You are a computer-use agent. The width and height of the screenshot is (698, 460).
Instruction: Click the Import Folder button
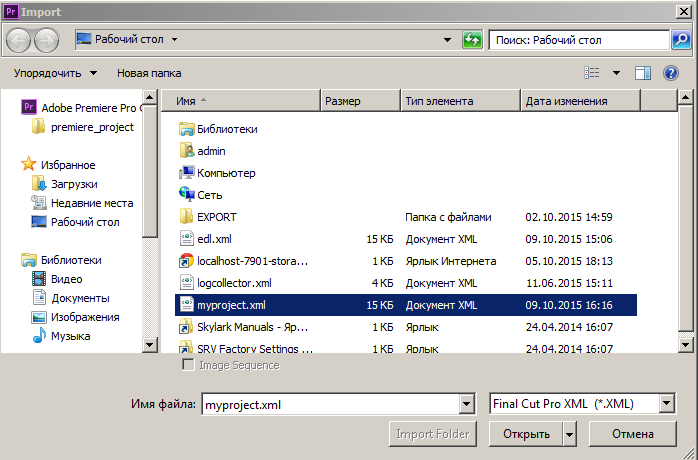433,434
